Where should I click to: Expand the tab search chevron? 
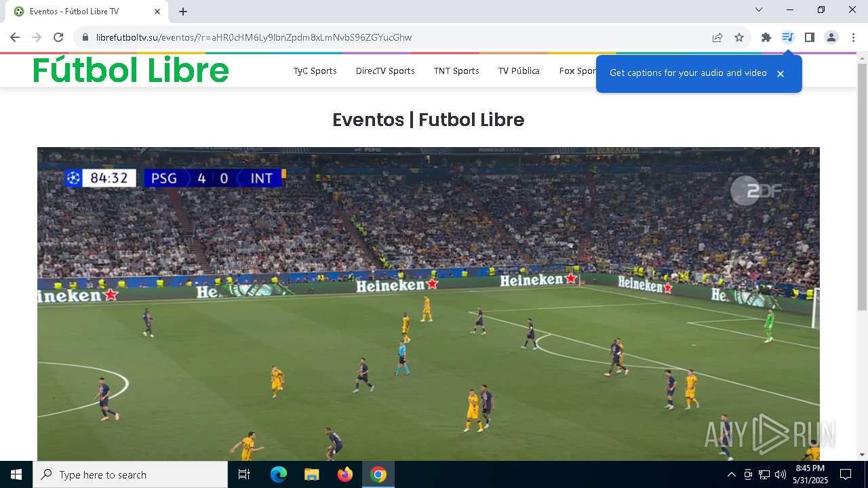(759, 9)
